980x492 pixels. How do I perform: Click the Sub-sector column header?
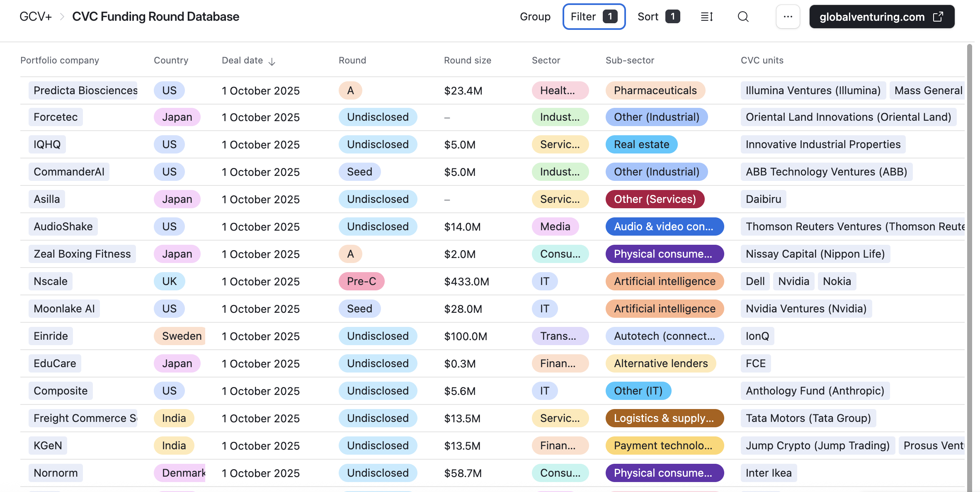coord(630,60)
